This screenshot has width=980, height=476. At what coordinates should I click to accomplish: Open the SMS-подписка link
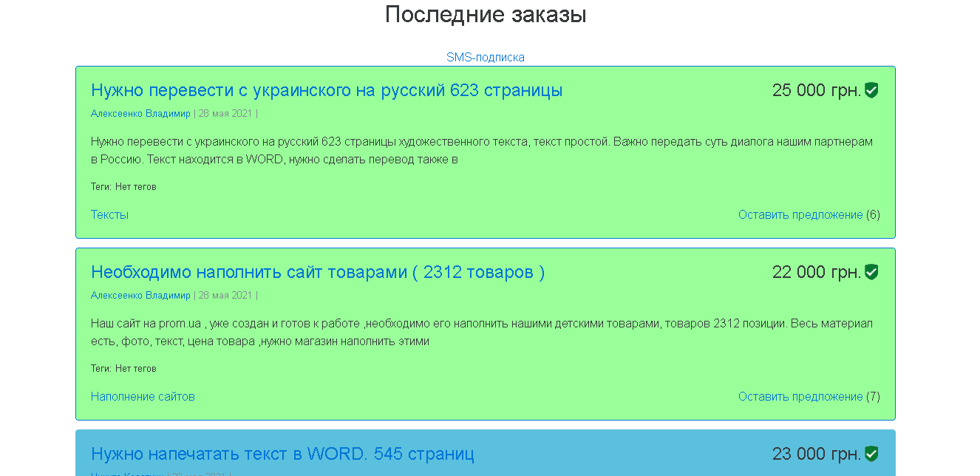point(485,58)
